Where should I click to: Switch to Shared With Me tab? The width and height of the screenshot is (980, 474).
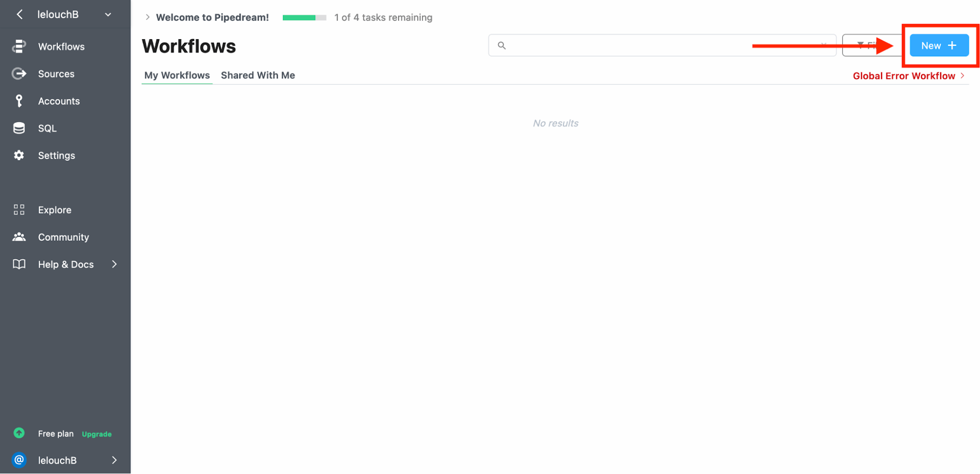(x=258, y=75)
